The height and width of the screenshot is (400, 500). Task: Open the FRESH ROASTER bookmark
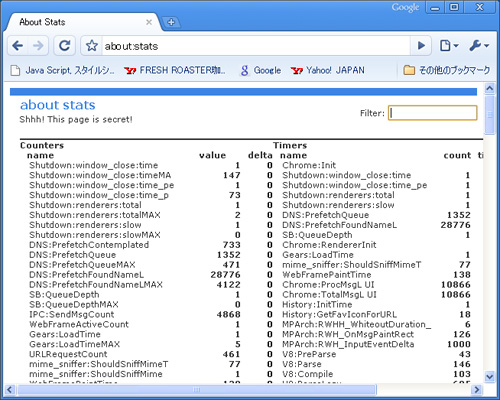175,70
